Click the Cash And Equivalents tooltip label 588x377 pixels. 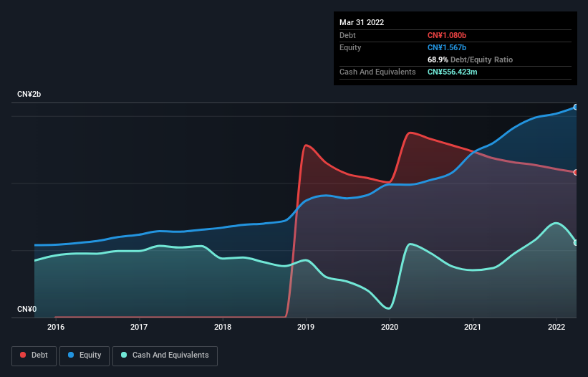coord(377,72)
